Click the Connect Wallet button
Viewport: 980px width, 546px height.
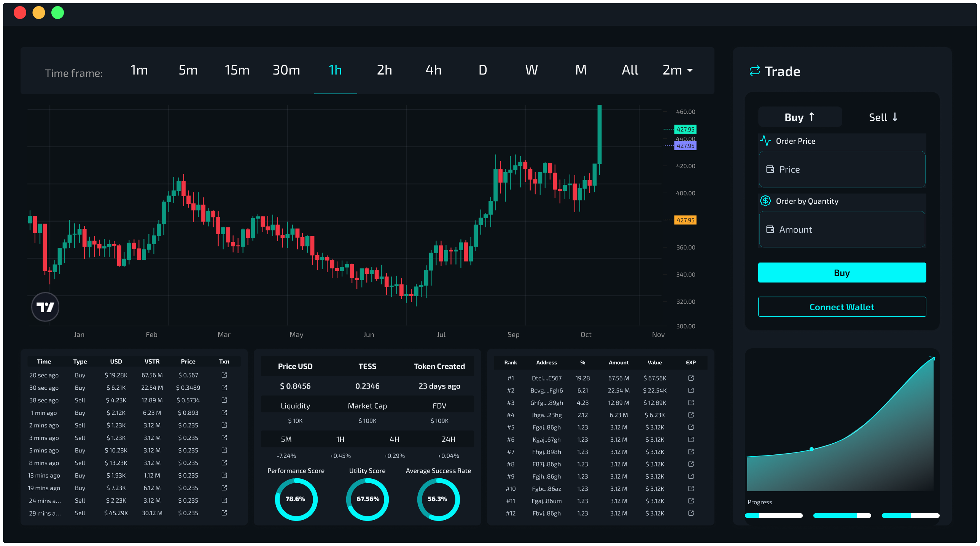click(842, 307)
